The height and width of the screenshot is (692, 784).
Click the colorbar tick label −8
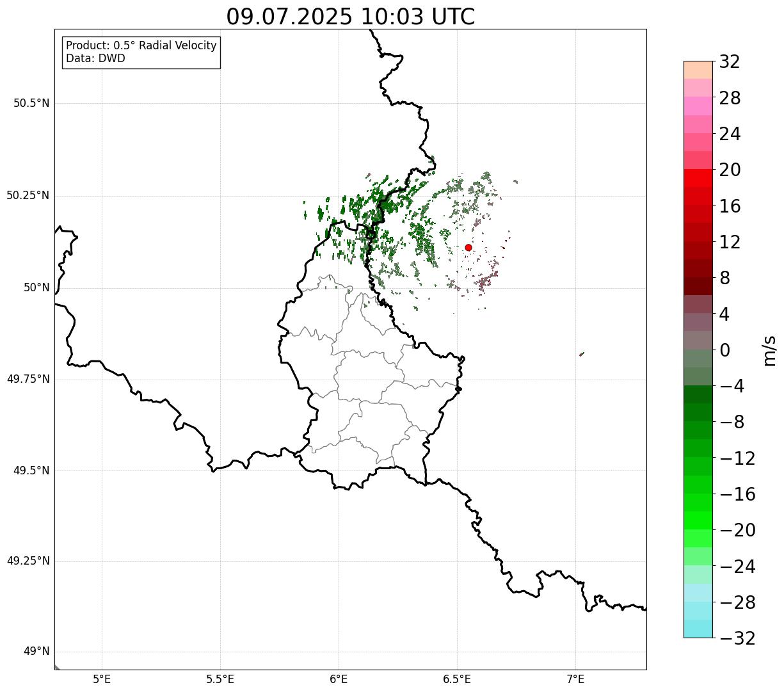click(x=732, y=422)
